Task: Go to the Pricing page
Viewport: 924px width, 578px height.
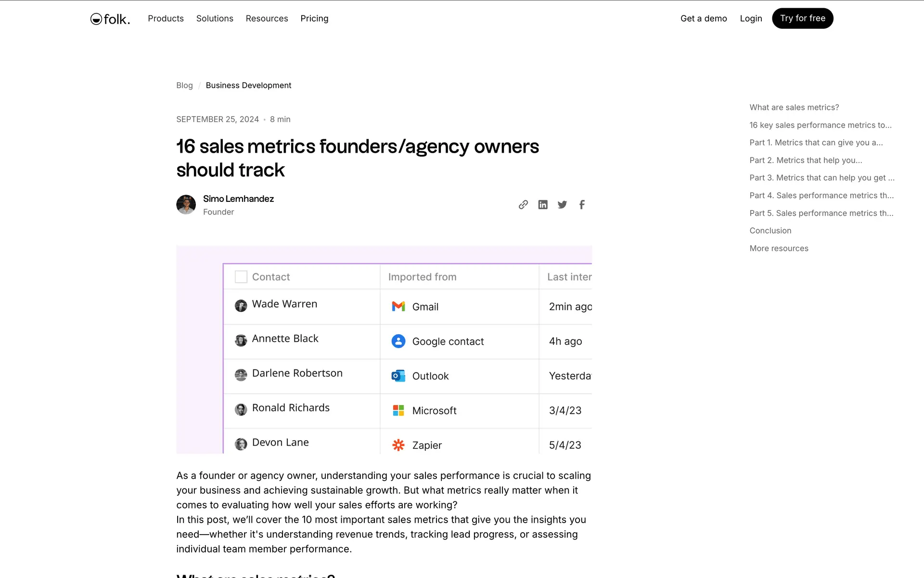Action: pyautogui.click(x=314, y=18)
